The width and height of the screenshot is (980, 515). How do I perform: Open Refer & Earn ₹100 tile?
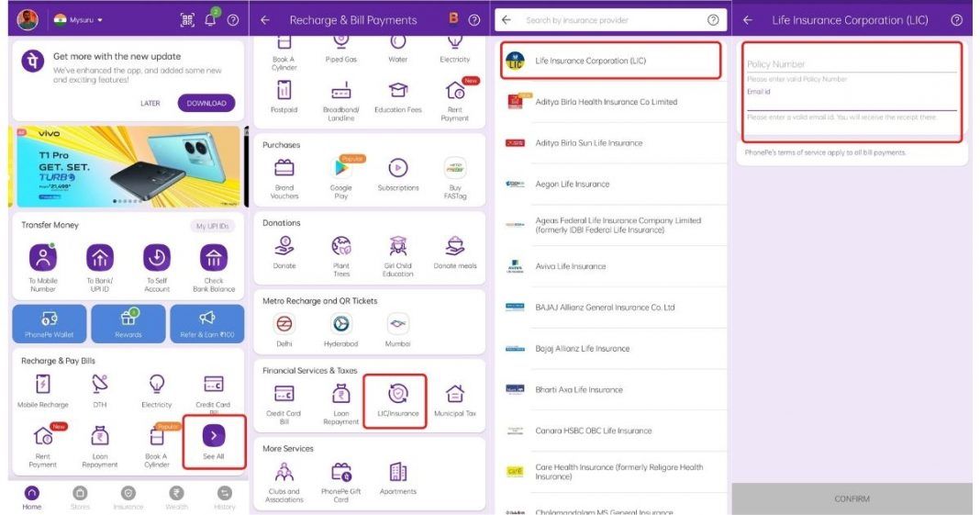coord(206,324)
